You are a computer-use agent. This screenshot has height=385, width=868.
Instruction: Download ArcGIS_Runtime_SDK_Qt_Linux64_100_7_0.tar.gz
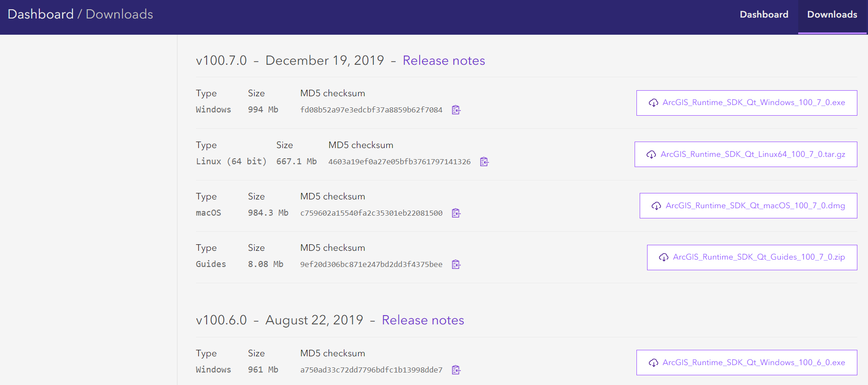click(746, 154)
